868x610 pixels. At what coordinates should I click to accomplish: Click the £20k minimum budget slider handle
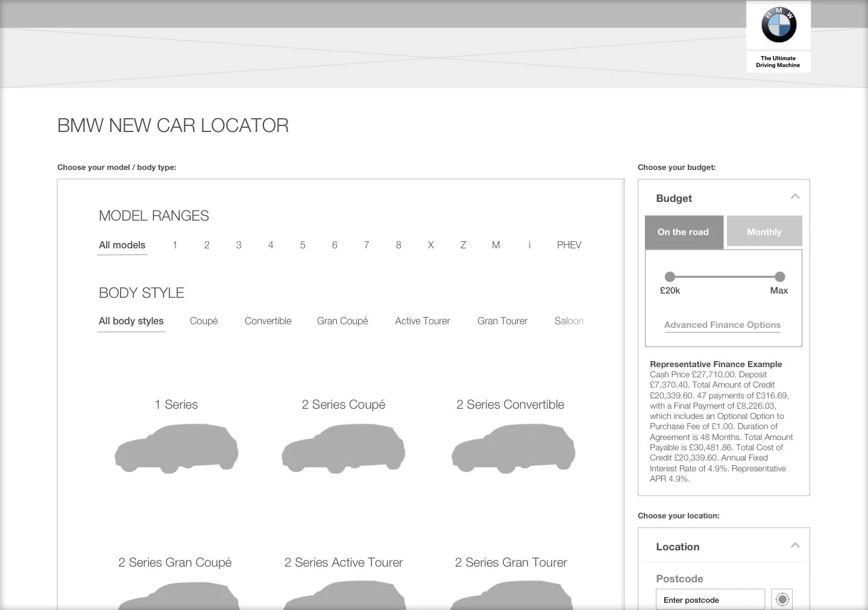click(x=670, y=277)
